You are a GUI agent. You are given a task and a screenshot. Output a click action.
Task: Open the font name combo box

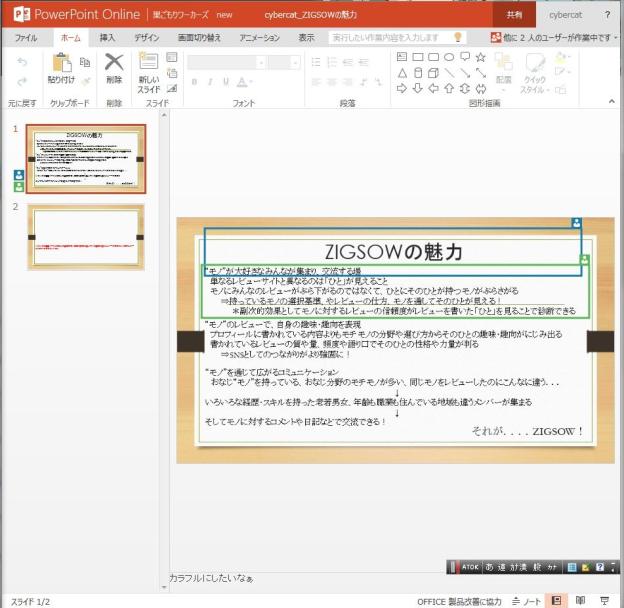point(226,62)
